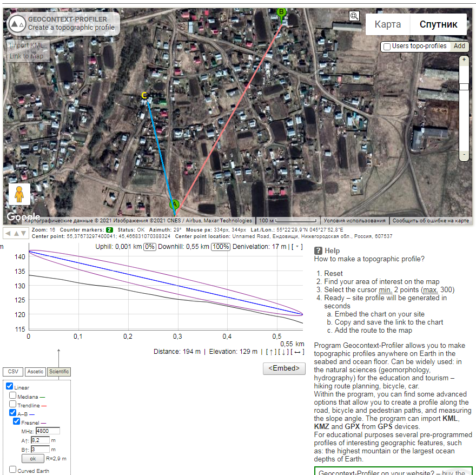Click the Help question mark icon
This screenshot has width=476, height=475.
[318, 250]
